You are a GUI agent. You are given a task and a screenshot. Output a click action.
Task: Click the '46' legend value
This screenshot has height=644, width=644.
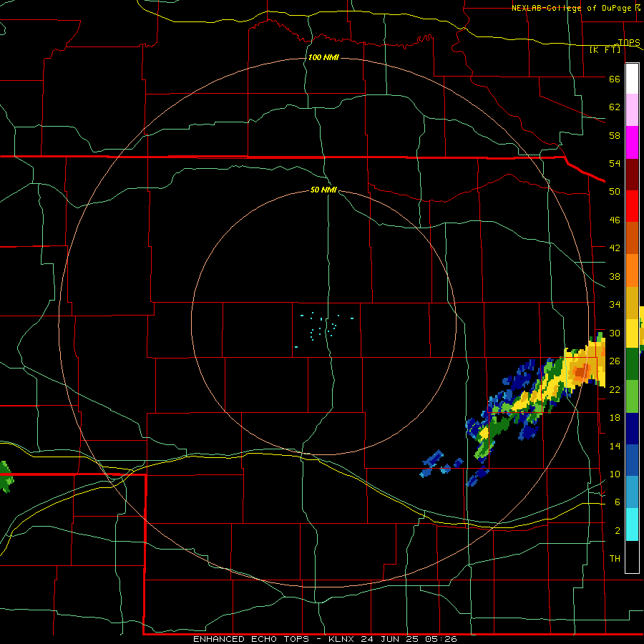(x=615, y=220)
